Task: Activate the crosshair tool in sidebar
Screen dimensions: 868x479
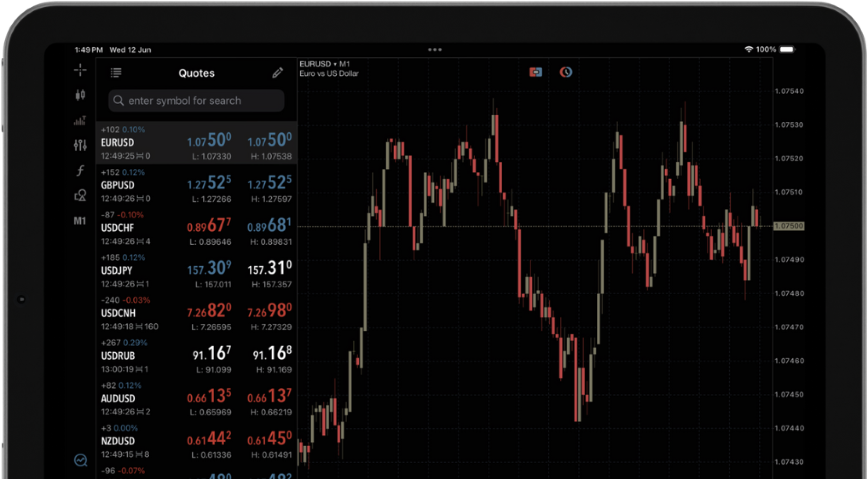Action: click(80, 70)
